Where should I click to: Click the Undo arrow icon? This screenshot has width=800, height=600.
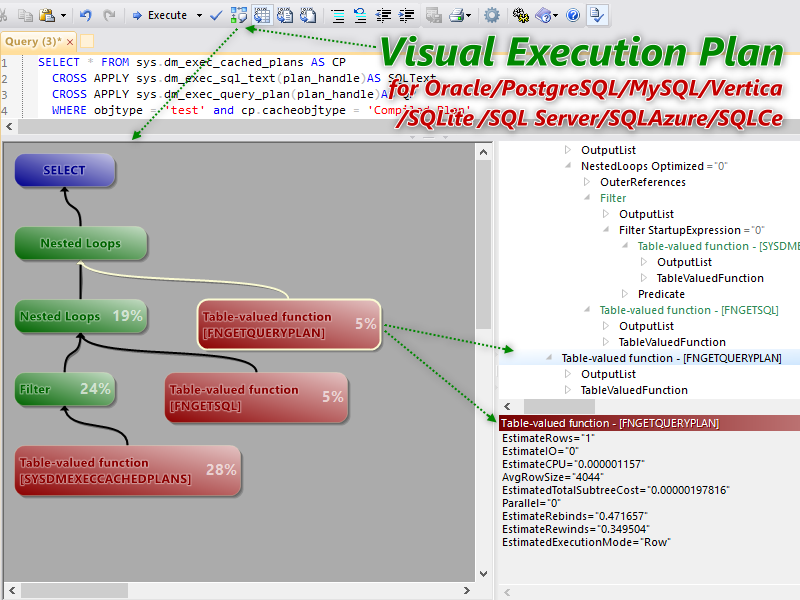[86, 15]
